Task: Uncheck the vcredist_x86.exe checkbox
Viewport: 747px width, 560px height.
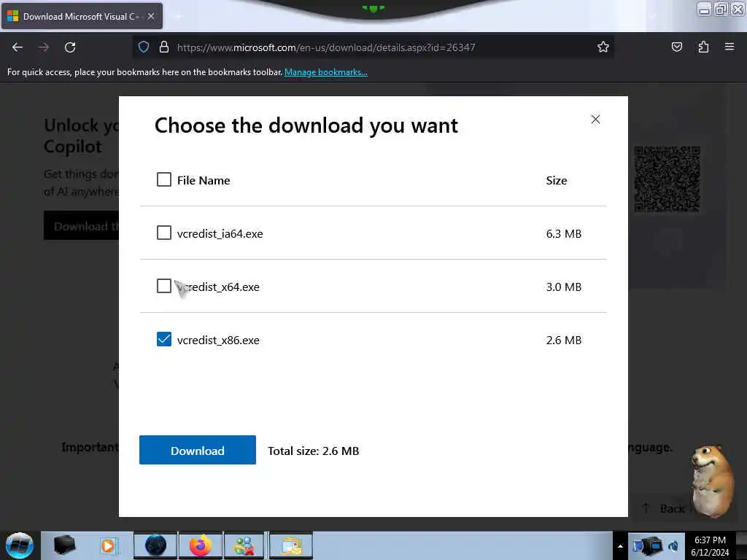Action: [164, 340]
